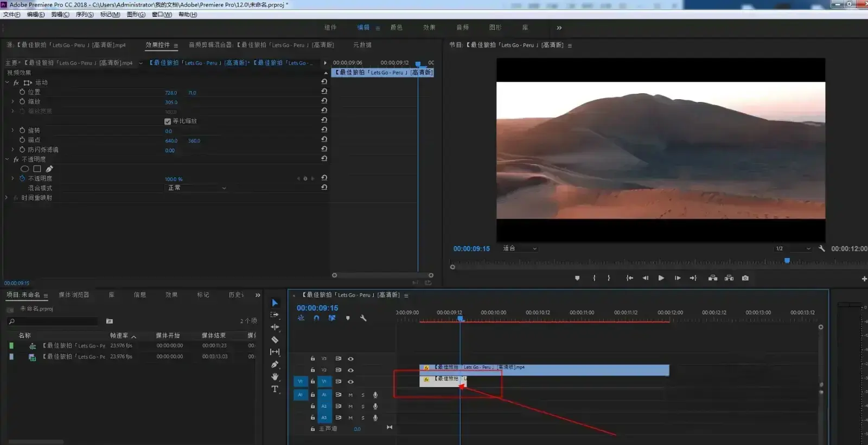Viewport: 868px width, 445px height.
Task: Go to In point
Action: [629, 278]
